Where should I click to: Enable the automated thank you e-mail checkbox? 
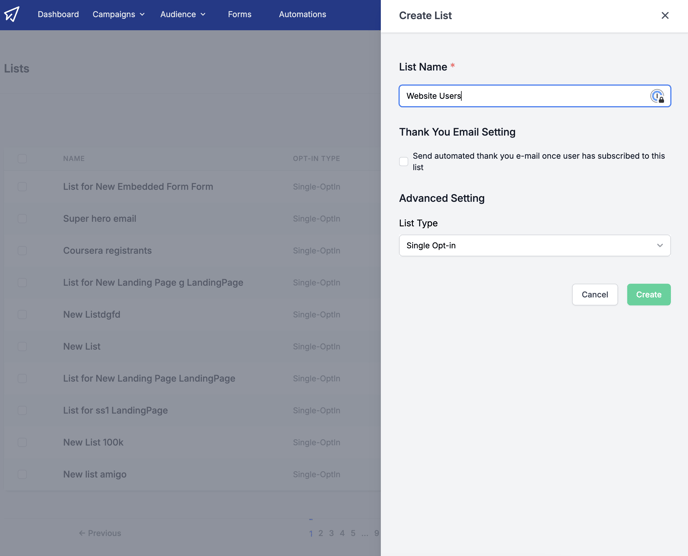click(404, 161)
